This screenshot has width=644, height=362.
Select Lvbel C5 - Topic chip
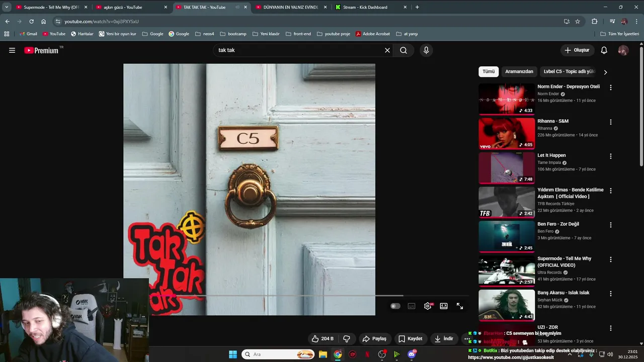(569, 71)
